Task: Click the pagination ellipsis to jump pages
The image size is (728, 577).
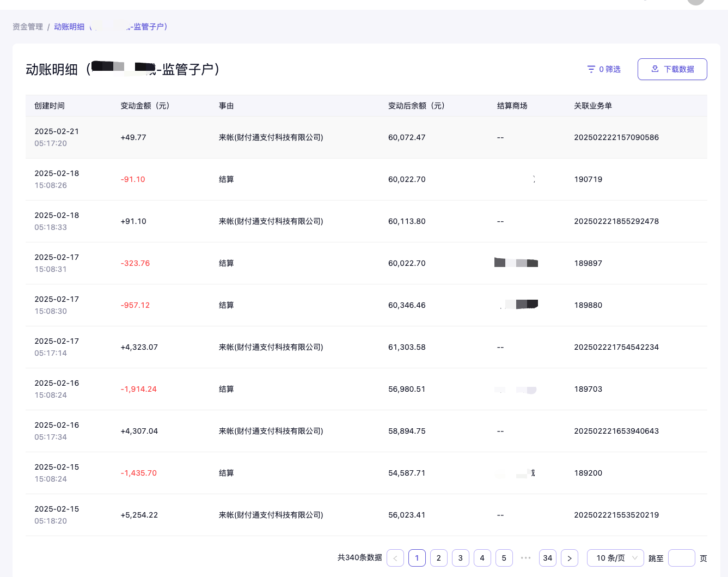Action: click(x=525, y=558)
